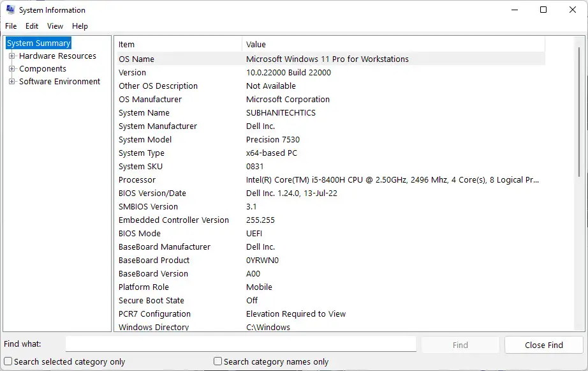Screen dimensions: 588x371
Task: Click Mobile value
Action: click(259, 287)
